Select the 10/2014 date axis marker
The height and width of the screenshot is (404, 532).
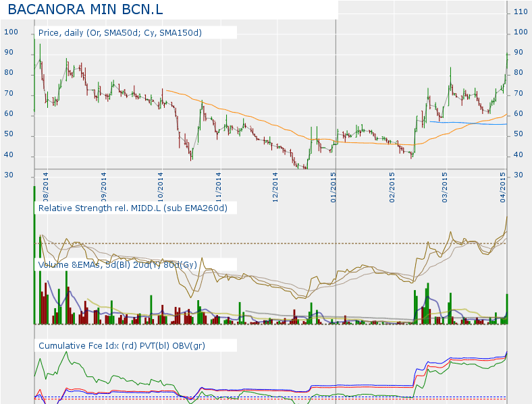(160, 187)
